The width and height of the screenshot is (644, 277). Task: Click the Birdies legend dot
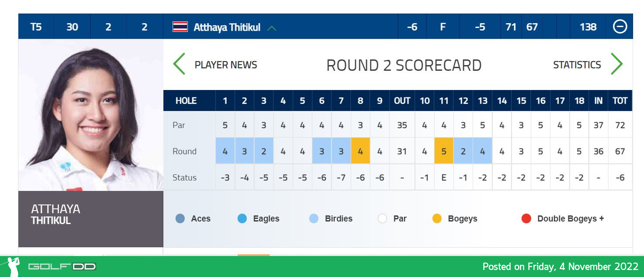[x=314, y=218]
